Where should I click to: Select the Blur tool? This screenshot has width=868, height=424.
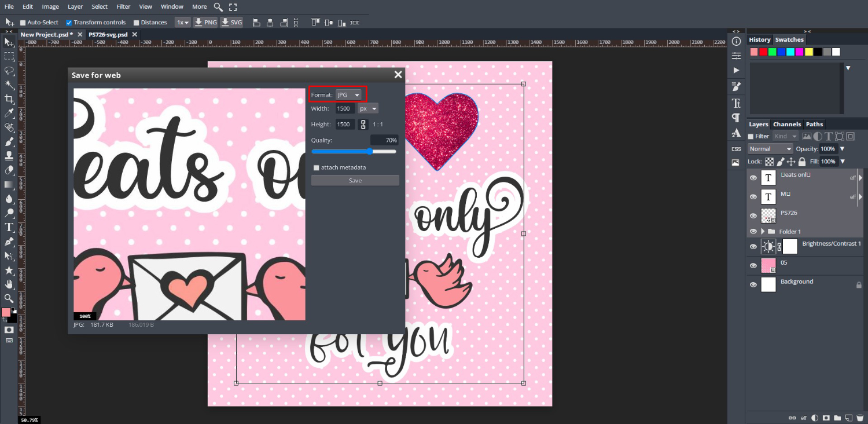click(x=9, y=199)
